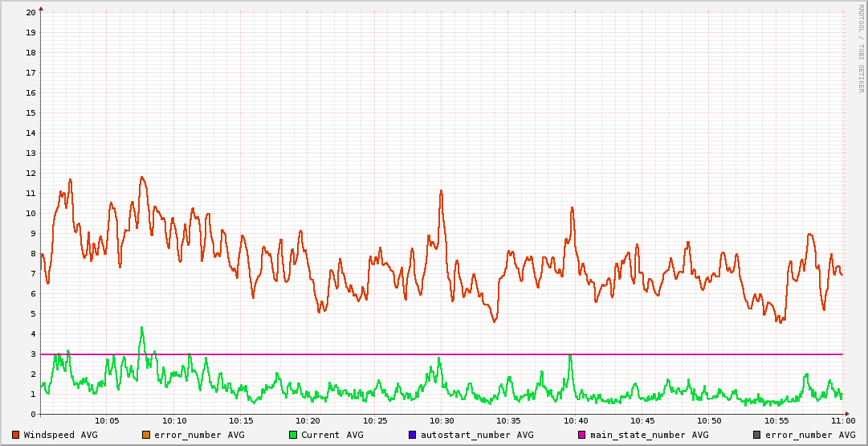Click the 10:45 time axis label
The image size is (868, 446).
click(x=642, y=420)
